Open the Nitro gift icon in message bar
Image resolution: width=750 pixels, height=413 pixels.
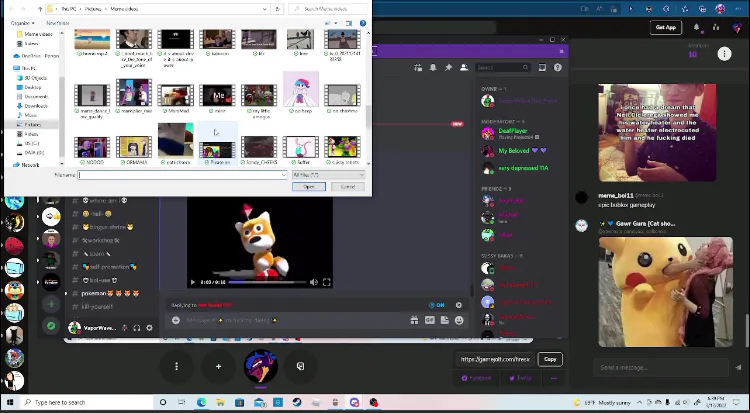click(x=414, y=321)
